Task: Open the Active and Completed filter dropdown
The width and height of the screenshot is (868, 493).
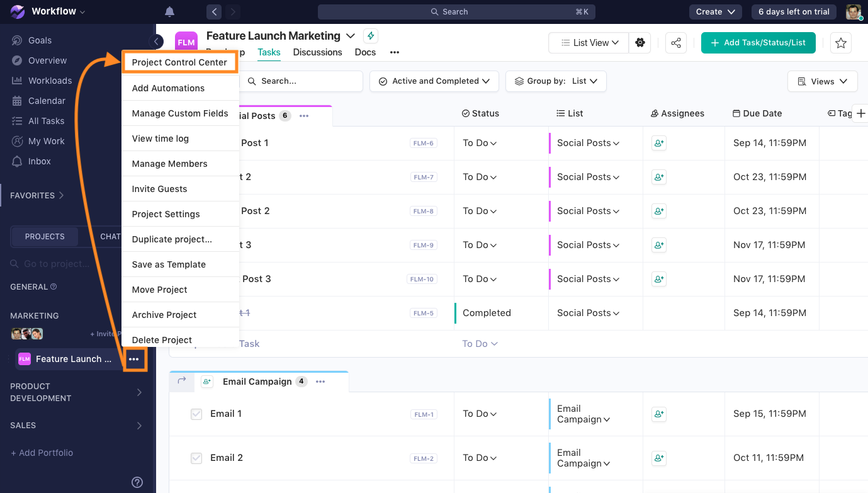Action: 434,81
